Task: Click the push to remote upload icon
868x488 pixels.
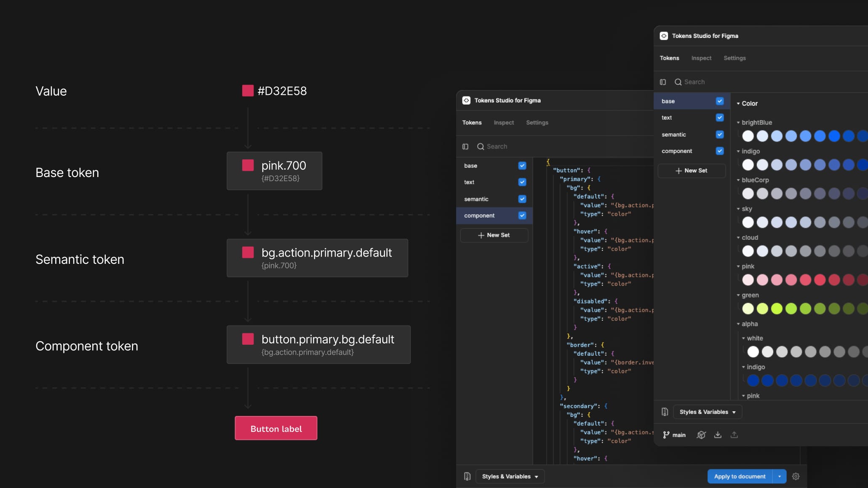Action: tap(734, 435)
